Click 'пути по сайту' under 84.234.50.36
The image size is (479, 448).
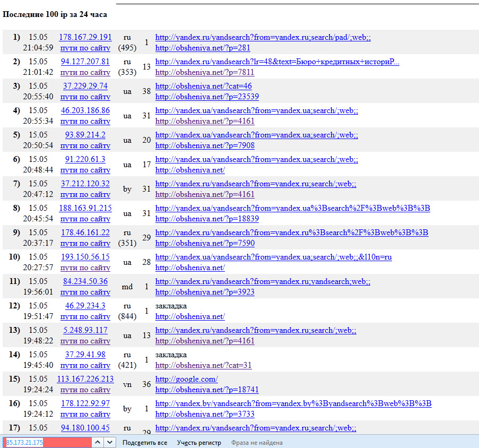click(x=85, y=293)
